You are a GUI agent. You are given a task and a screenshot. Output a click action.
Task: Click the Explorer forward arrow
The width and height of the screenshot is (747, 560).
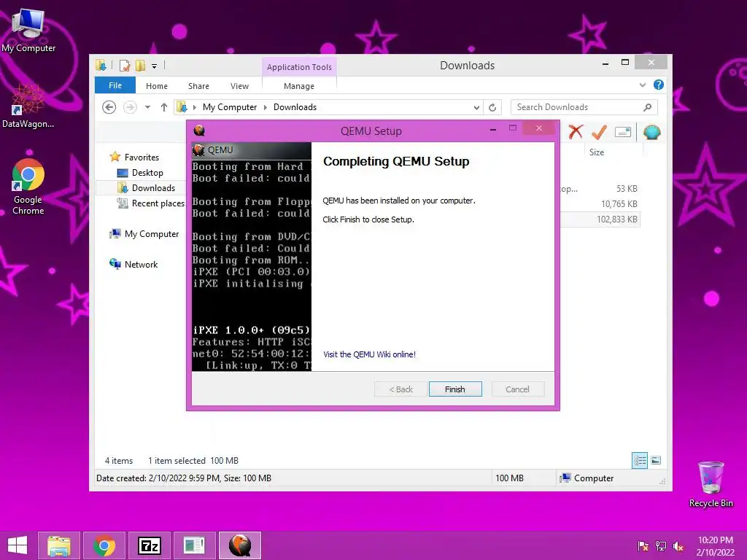point(130,107)
